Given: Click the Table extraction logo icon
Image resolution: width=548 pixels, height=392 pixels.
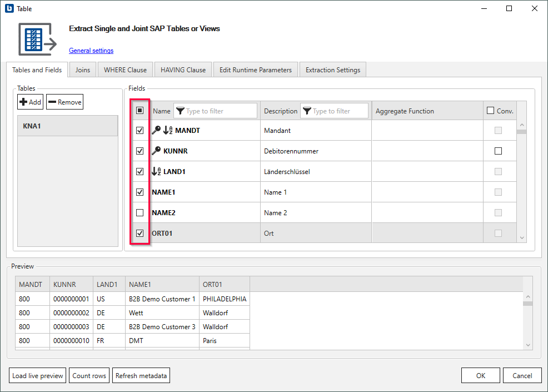Looking at the screenshot, I should [x=37, y=39].
